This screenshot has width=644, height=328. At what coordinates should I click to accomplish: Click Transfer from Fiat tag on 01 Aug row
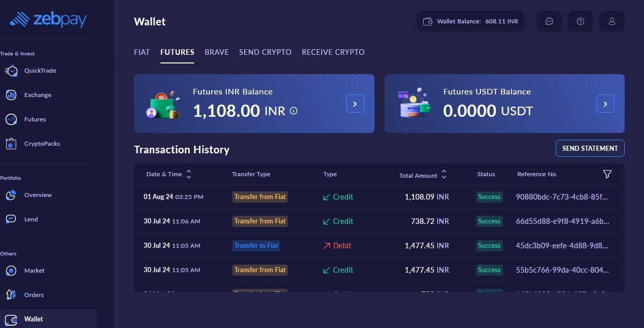coord(260,197)
